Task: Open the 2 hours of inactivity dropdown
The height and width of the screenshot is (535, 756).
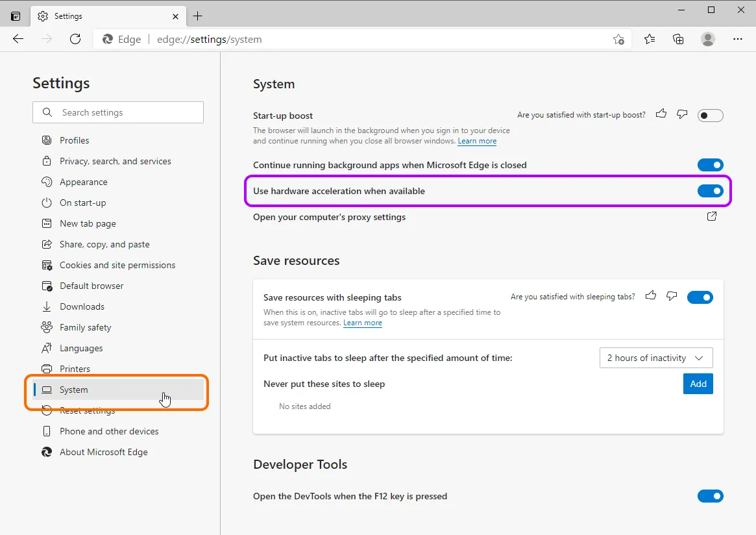Action: 655,358
